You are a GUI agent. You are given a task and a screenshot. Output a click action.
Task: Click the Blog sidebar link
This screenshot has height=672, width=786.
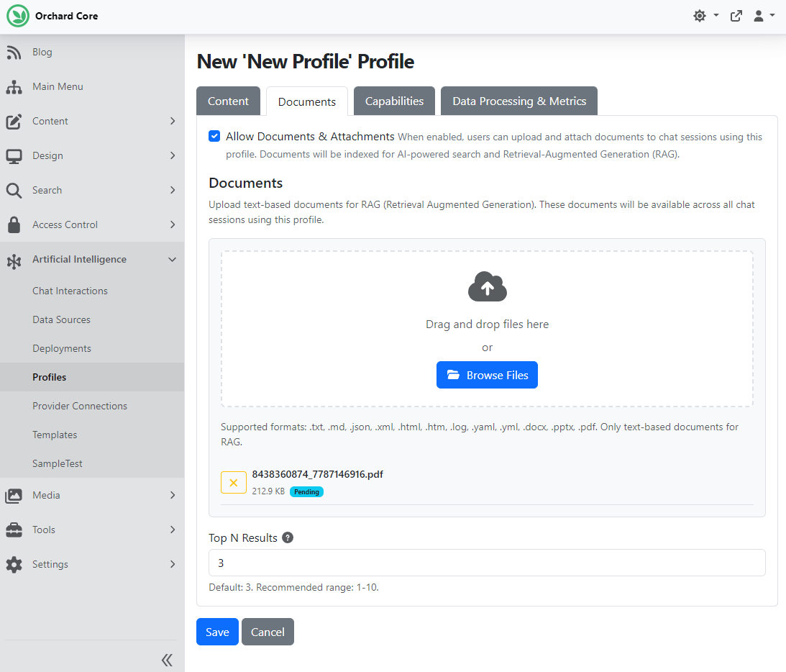42,52
